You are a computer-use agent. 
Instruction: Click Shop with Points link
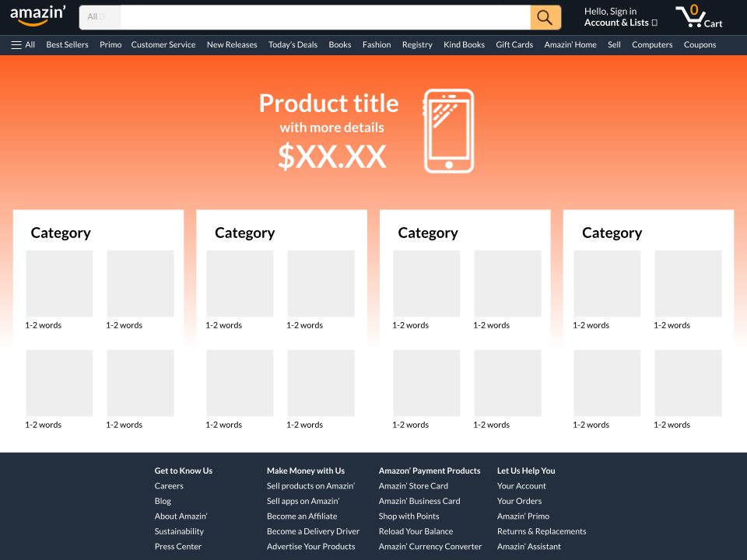click(x=409, y=516)
